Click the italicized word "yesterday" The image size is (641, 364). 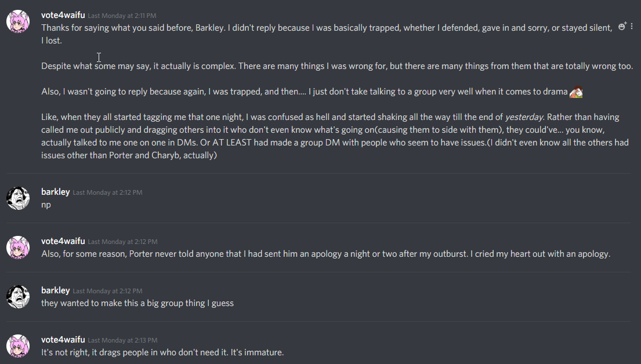point(524,117)
